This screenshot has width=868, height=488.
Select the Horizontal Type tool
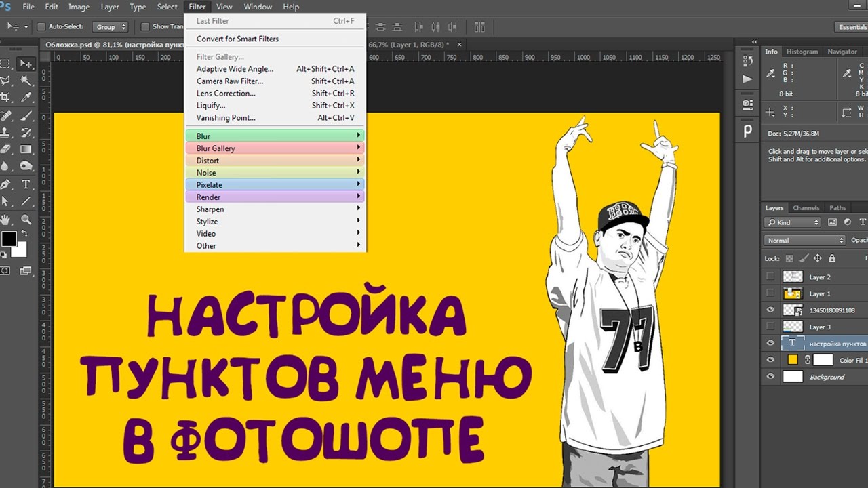point(26,184)
